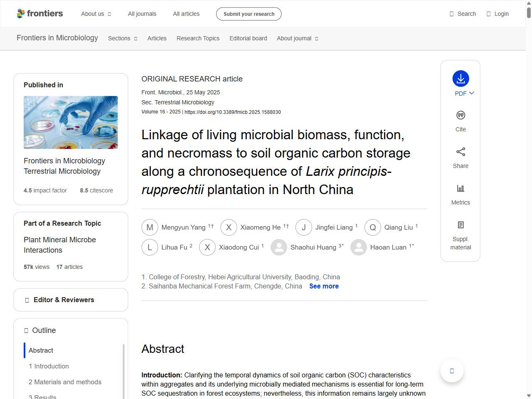The width and height of the screenshot is (532, 399).
Task: Click the floating round button bottom right
Action: (x=452, y=371)
